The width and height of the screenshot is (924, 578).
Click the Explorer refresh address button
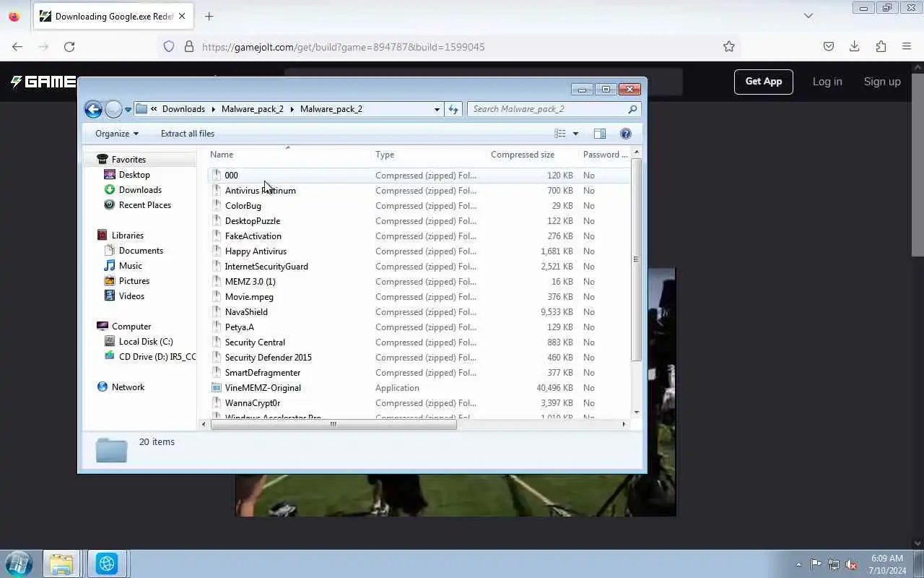tap(453, 109)
